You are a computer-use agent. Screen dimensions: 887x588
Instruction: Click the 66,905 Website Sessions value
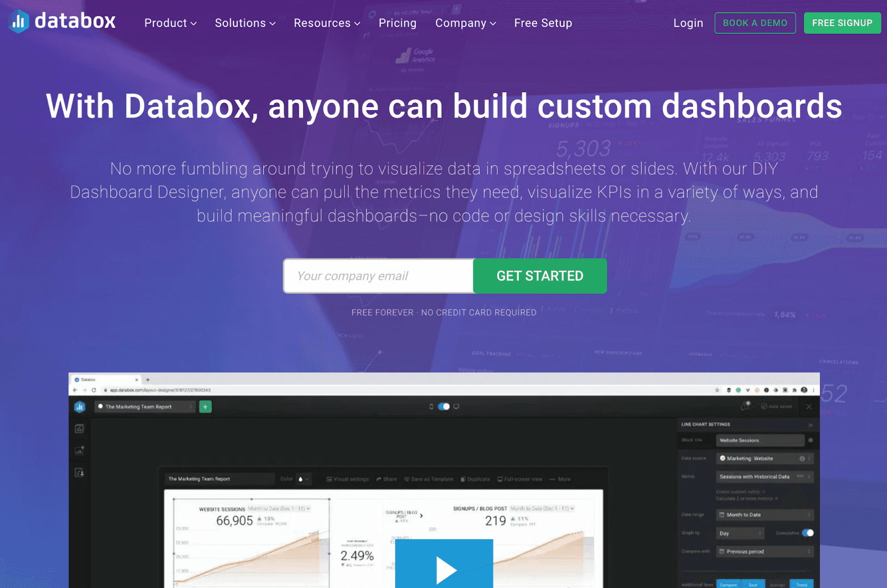coord(235,521)
